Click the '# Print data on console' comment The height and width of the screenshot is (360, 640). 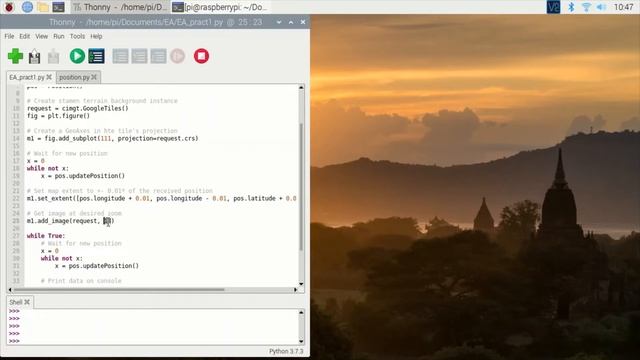(81, 281)
